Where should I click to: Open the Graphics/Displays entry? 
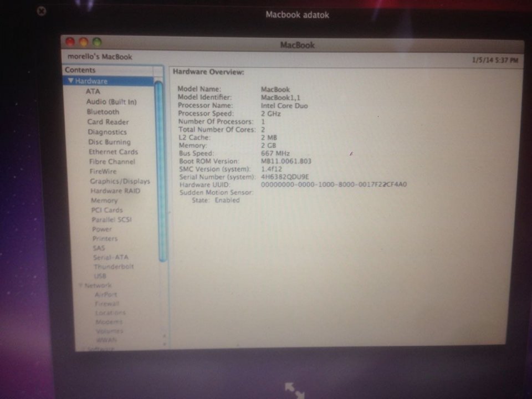(x=120, y=181)
